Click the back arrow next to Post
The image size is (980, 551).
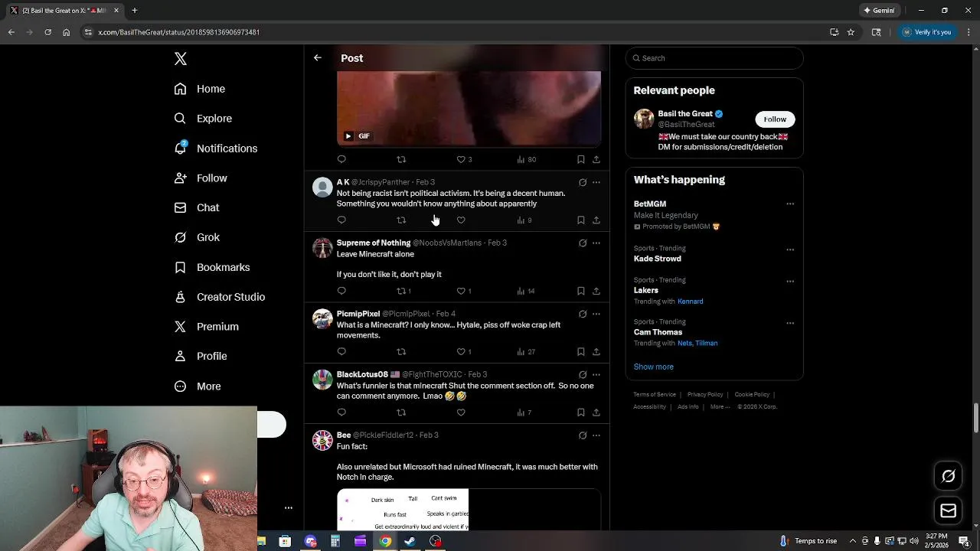(x=318, y=58)
